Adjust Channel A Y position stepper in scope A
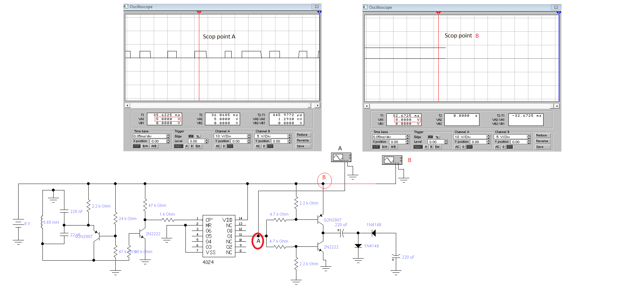644x293 pixels. tap(249, 141)
